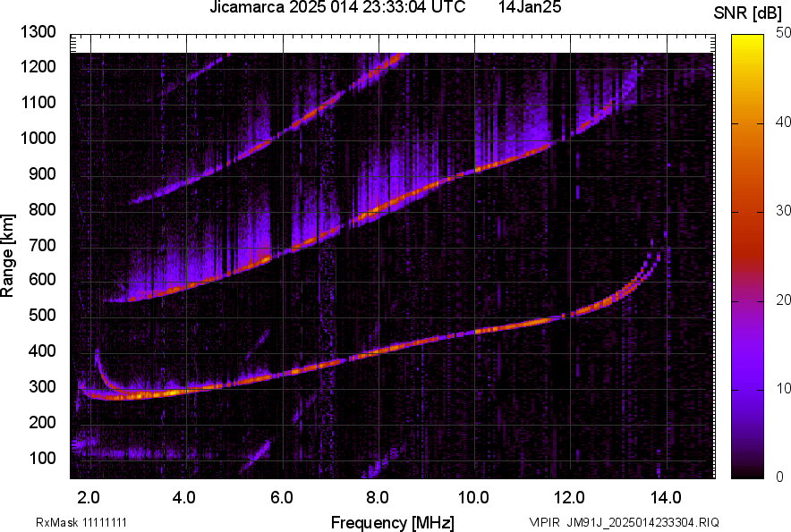Click the range tick label '700'

(42, 245)
